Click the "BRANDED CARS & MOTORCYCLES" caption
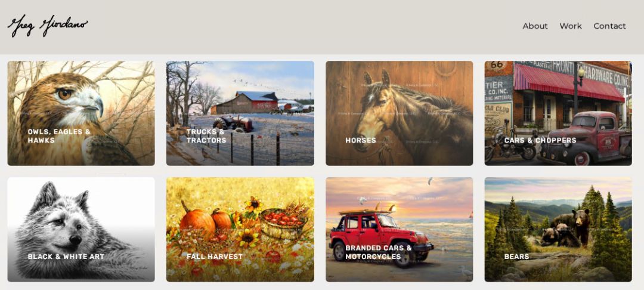The width and height of the screenshot is (644, 290). (x=378, y=252)
